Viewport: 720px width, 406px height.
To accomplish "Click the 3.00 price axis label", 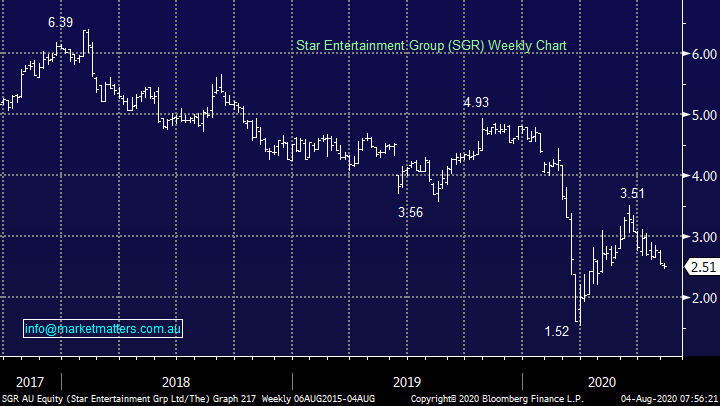I will [704, 237].
